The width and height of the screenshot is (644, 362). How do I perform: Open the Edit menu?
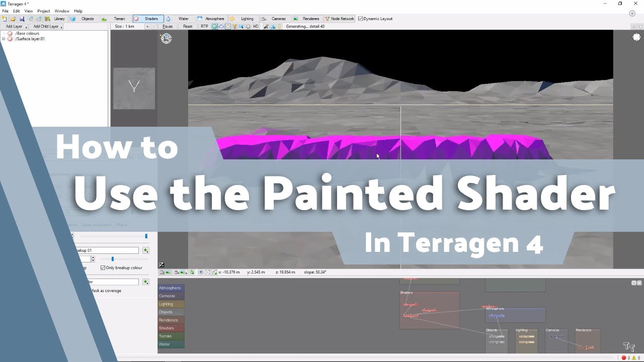17,11
